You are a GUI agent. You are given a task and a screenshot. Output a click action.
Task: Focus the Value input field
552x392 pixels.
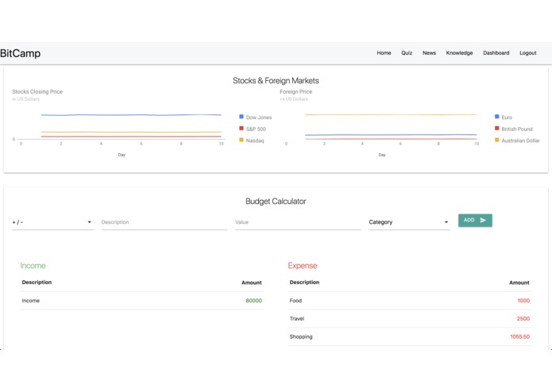[298, 222]
